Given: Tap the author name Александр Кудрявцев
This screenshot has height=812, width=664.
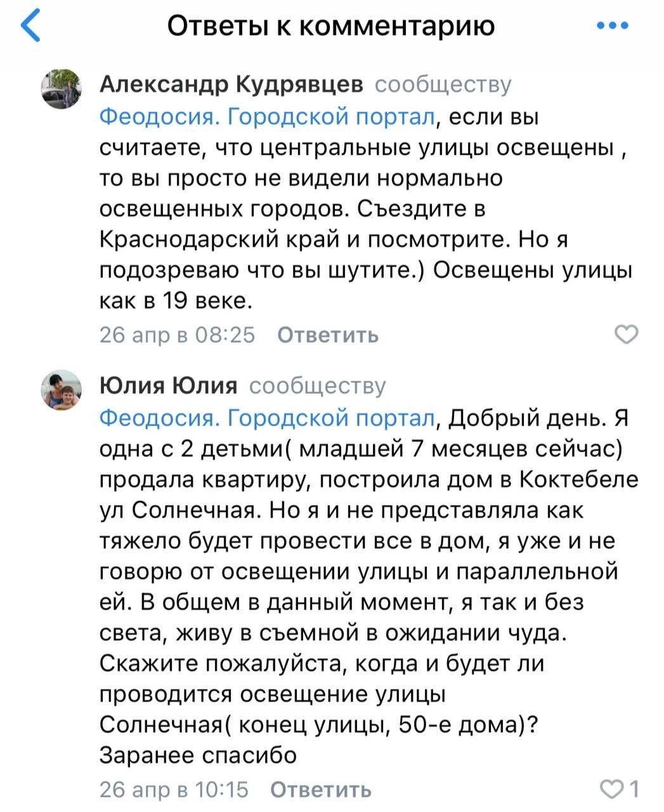Looking at the screenshot, I should [232, 84].
